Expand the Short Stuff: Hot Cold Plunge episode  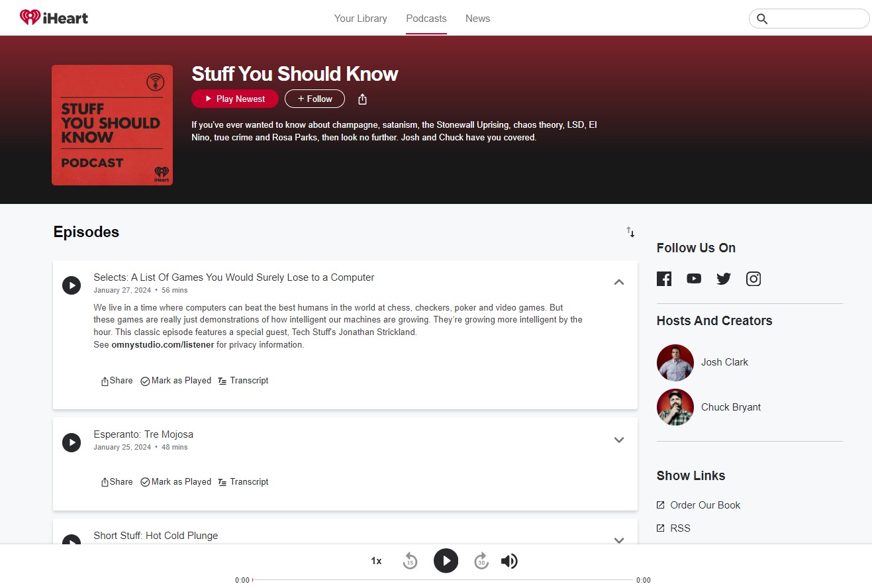pyautogui.click(x=618, y=540)
